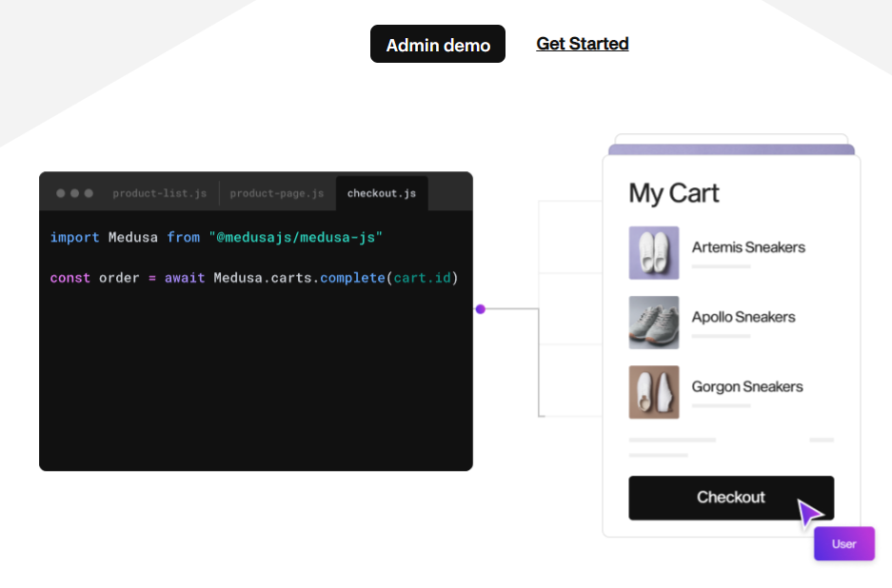Click the Artemis Sneakers product name
Image resolution: width=892 pixels, height=588 pixels.
pos(748,247)
